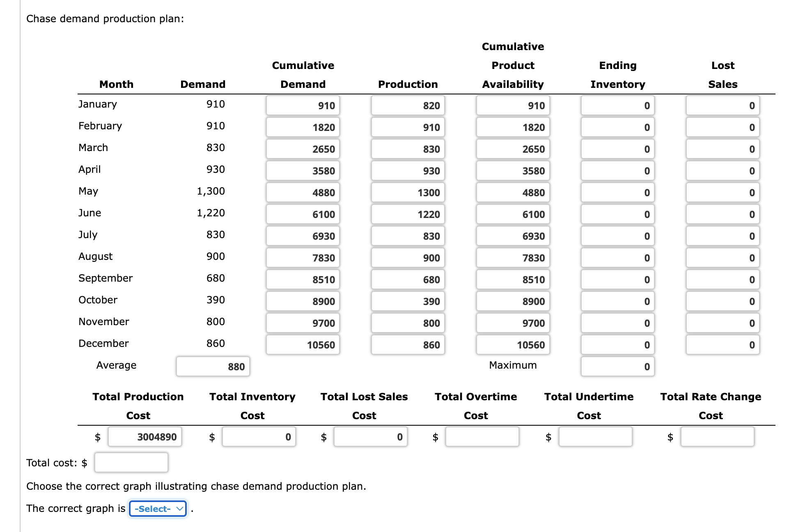The height and width of the screenshot is (532, 812).
Task: Select August's Cumulative Demand field showing 7830
Action: pos(303,258)
